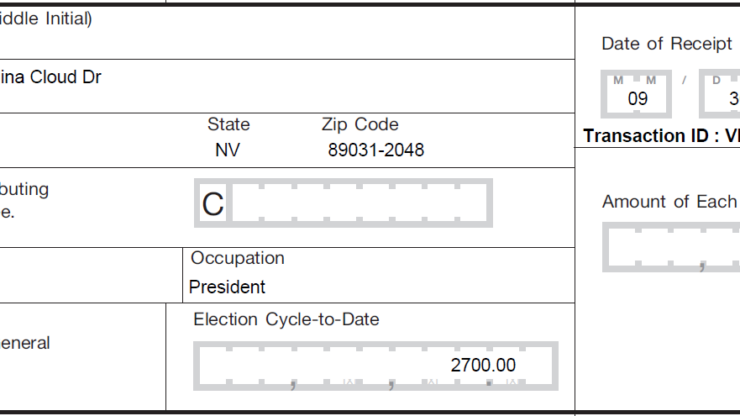Click the empty space right of the C
This screenshot has height=416, width=740.
coord(360,204)
